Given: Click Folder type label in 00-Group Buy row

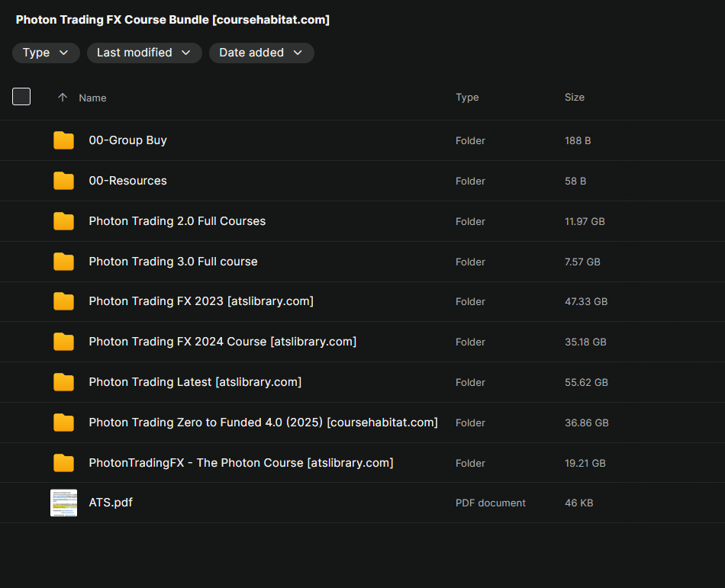Looking at the screenshot, I should click(x=470, y=140).
